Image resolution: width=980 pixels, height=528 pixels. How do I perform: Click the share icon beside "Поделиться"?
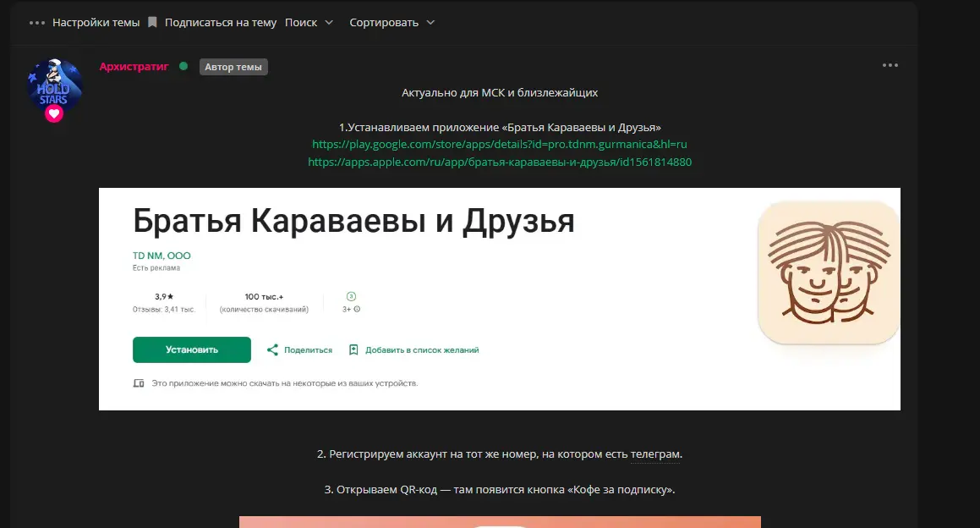pyautogui.click(x=272, y=349)
